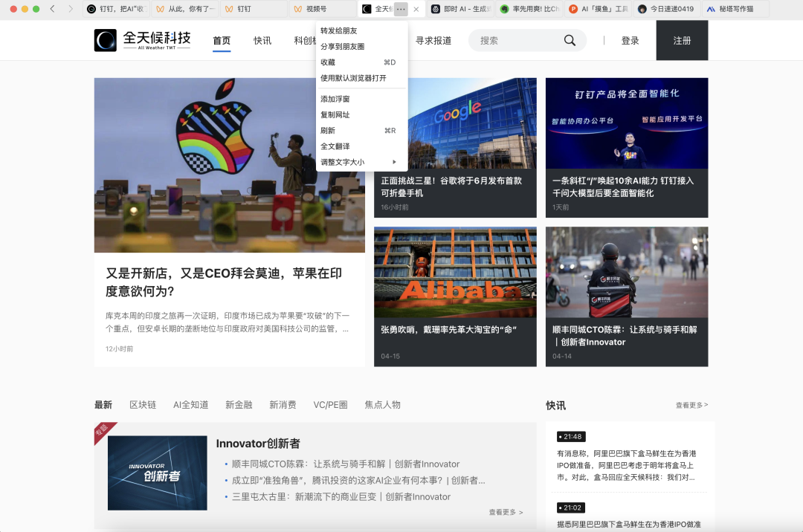Switch to the 即时 AI tab

coord(461,9)
